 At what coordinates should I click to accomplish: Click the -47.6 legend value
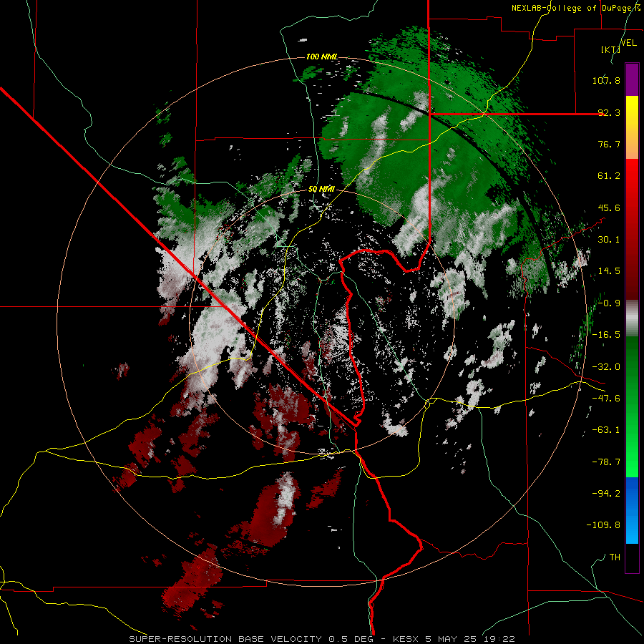606,399
